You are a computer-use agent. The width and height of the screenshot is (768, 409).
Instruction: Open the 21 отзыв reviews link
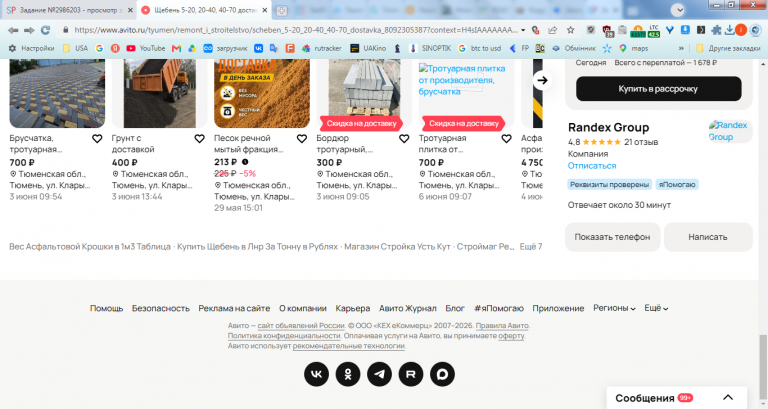641,142
